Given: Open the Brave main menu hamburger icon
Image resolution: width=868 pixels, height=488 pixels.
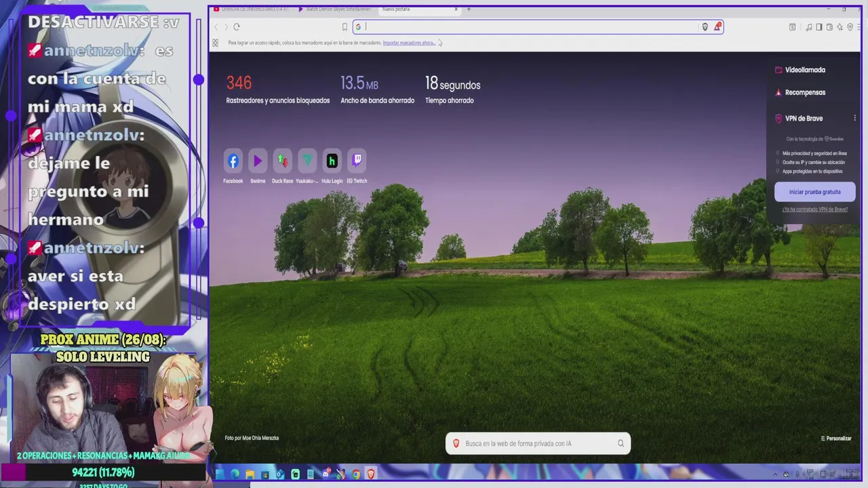Looking at the screenshot, I should (859, 27).
